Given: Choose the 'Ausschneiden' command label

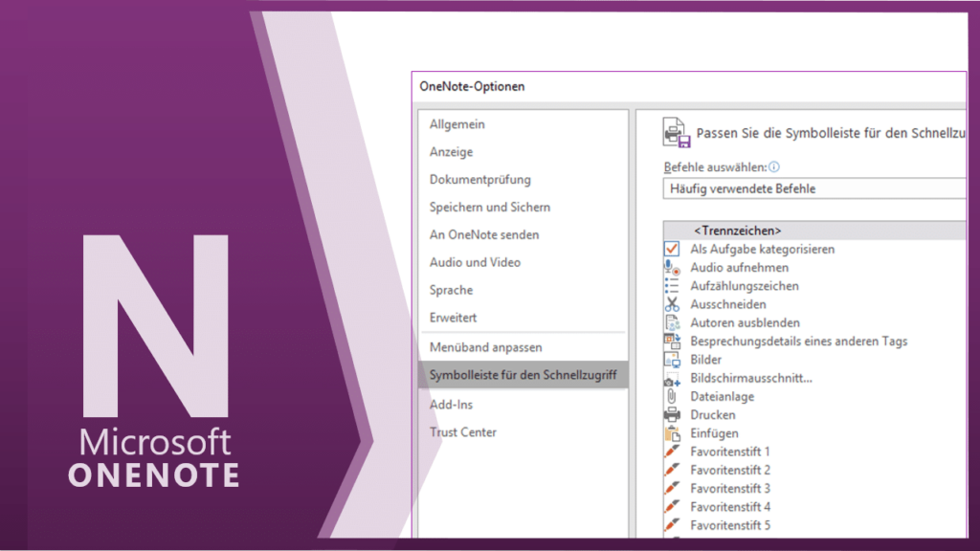Looking at the screenshot, I should pyautogui.click(x=728, y=304).
